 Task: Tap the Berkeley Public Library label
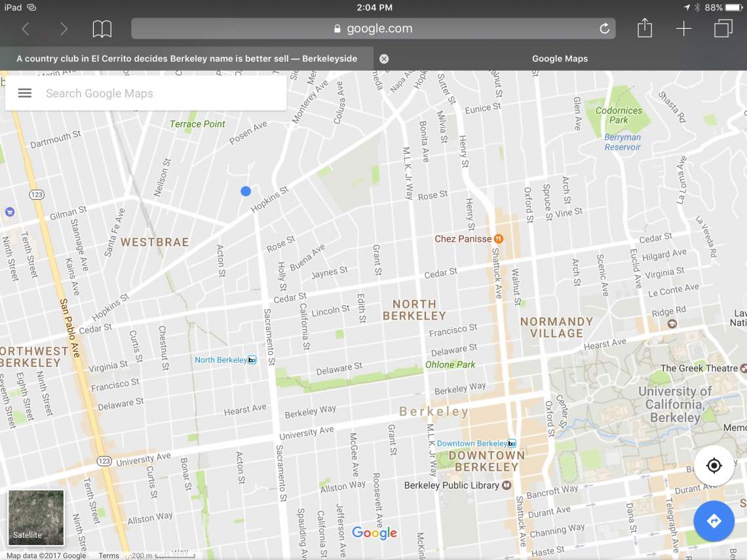(451, 485)
